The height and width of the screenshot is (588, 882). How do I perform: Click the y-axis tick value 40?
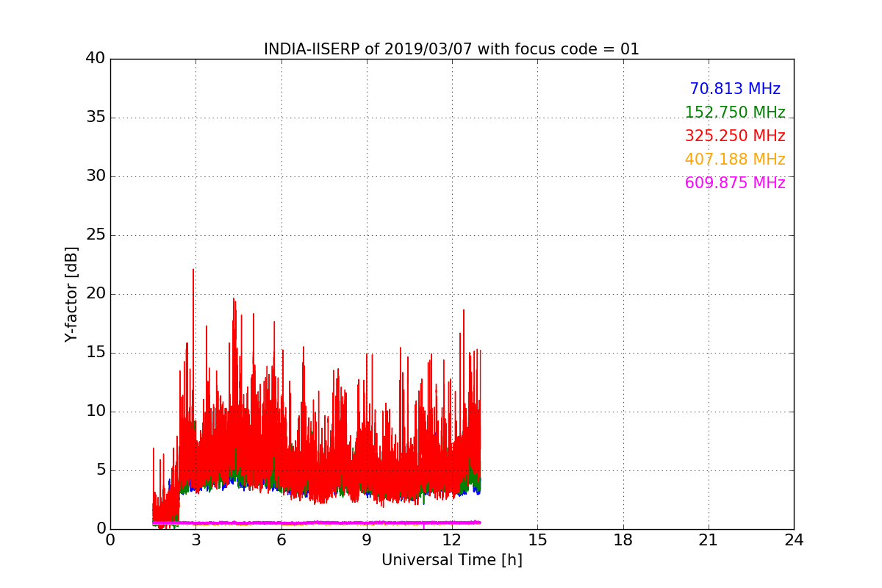[96, 59]
